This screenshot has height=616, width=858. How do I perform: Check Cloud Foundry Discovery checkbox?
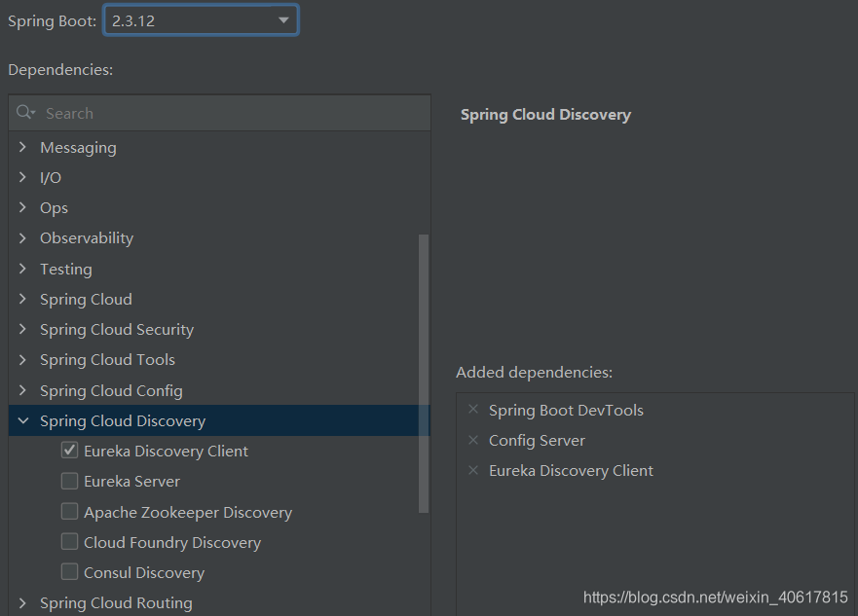pos(69,542)
